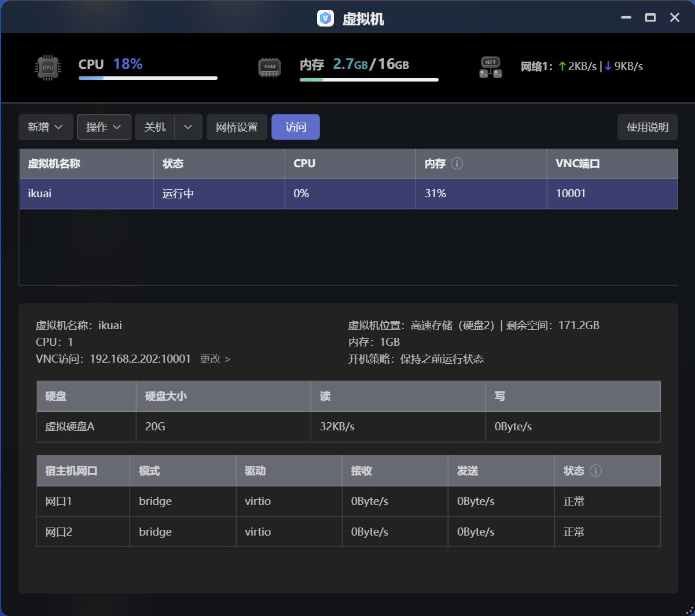
Task: Open 网桥设置 bridge settings
Action: click(237, 127)
